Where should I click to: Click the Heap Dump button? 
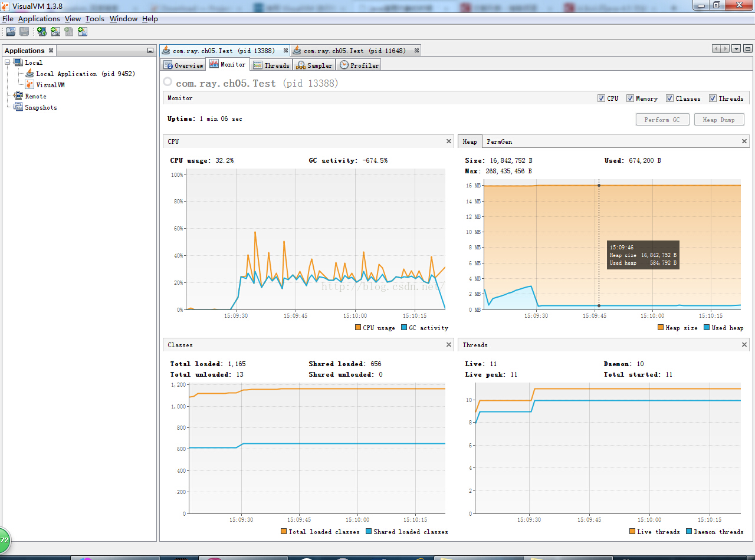719,120
